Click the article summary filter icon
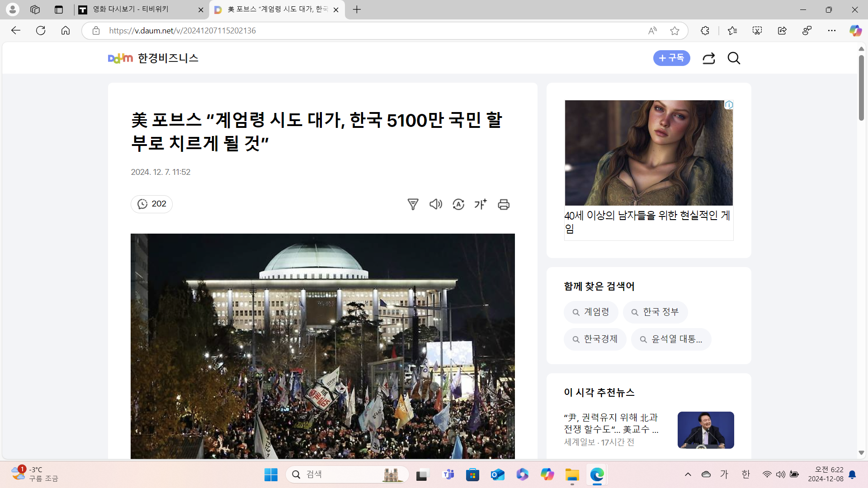The height and width of the screenshot is (488, 868). (x=413, y=204)
